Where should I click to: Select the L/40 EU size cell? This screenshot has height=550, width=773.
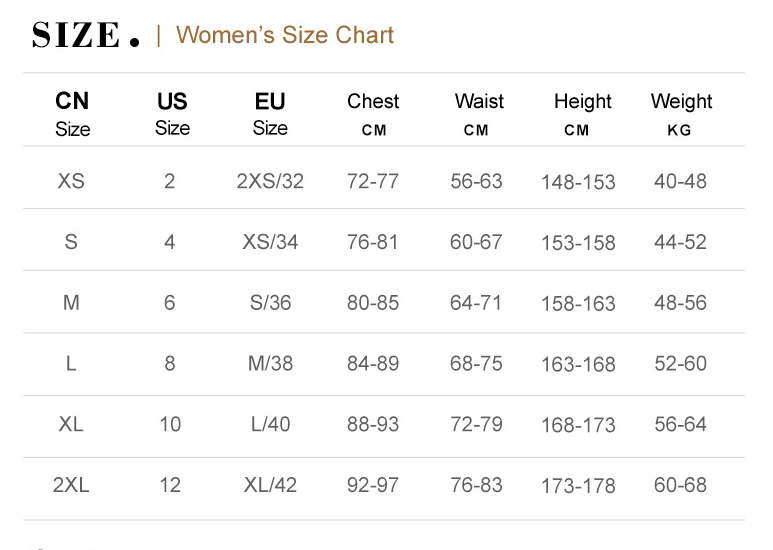(x=270, y=424)
